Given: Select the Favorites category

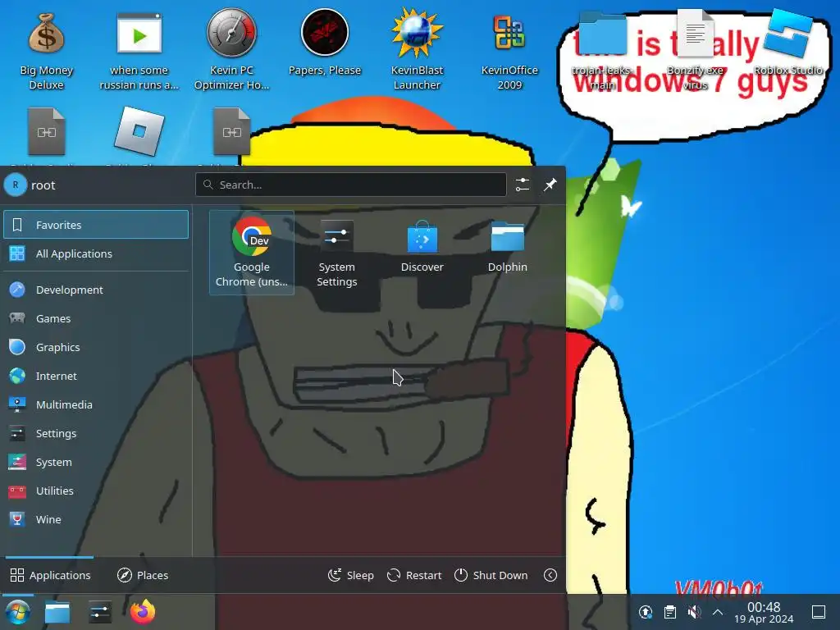Looking at the screenshot, I should (96, 225).
